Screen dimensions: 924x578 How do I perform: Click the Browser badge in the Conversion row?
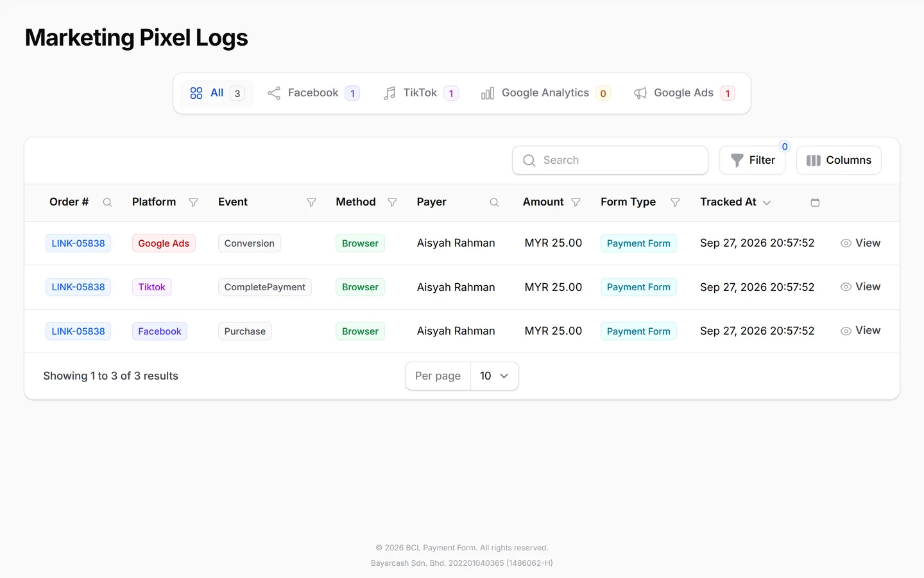pos(360,243)
